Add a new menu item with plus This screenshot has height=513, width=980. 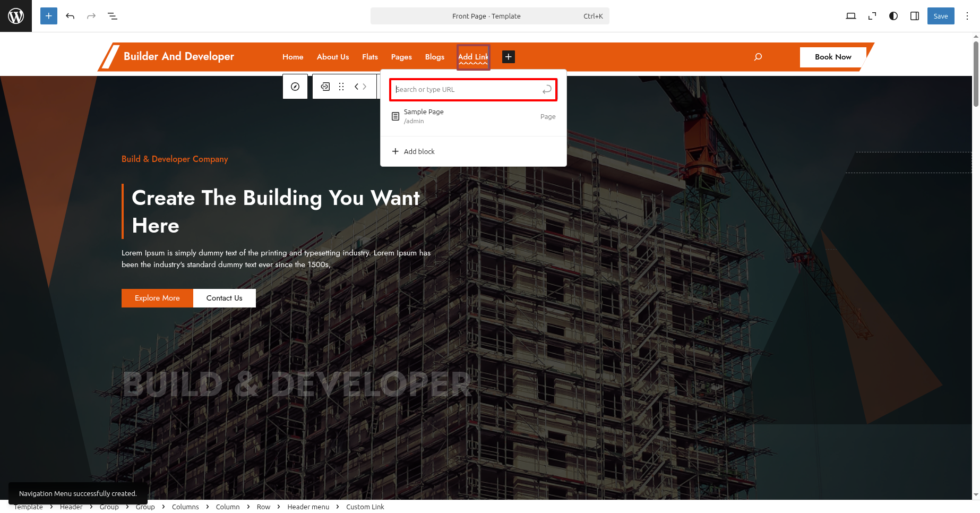click(x=508, y=57)
